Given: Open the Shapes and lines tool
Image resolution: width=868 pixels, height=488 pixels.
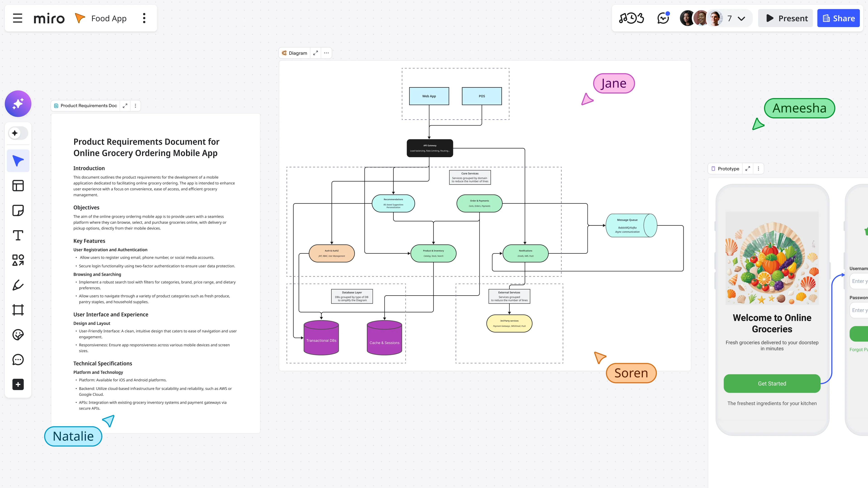Looking at the screenshot, I should (x=18, y=260).
